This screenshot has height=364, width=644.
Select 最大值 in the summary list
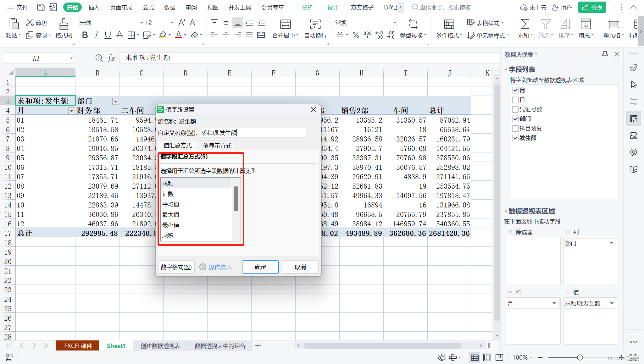pos(196,214)
